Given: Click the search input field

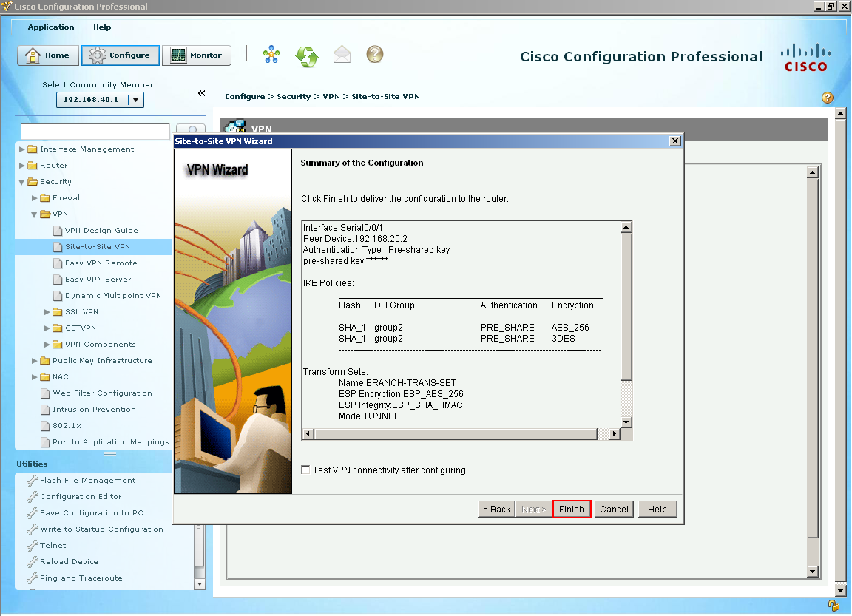Looking at the screenshot, I should [95, 131].
